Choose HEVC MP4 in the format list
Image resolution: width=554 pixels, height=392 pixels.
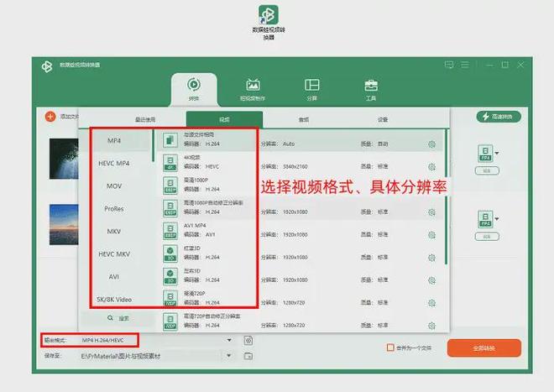pos(114,164)
